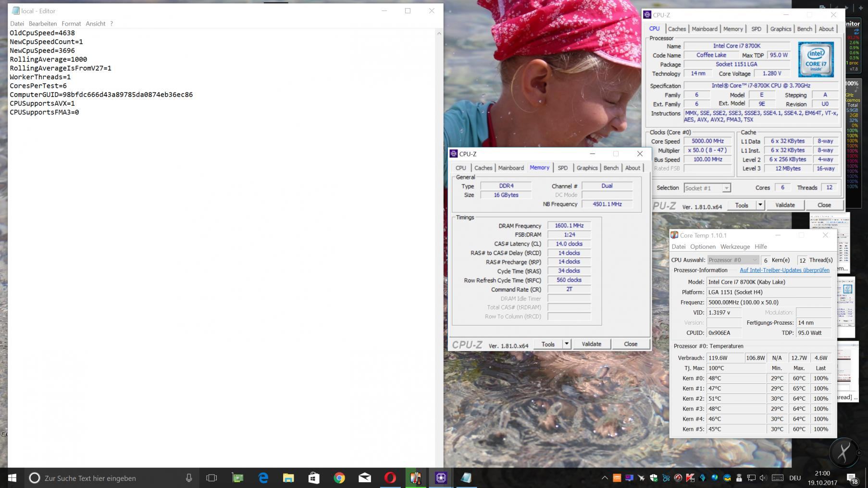Click the DEU input language indicator
Viewport: 868px width, 488px height.
795,478
